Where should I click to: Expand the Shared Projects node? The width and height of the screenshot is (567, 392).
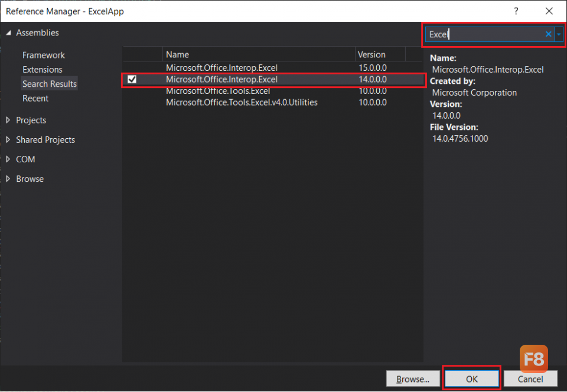coord(8,139)
